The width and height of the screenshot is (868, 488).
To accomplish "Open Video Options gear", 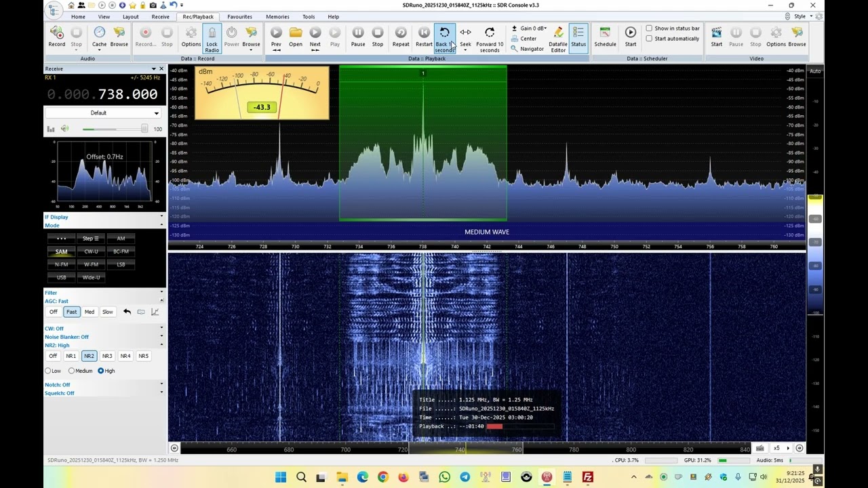I will point(776,37).
